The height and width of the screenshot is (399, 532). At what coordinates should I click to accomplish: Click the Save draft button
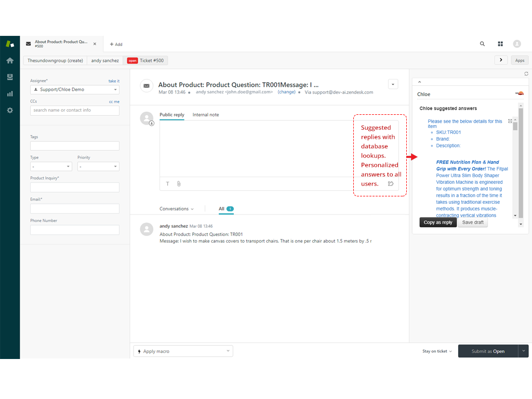473,222
